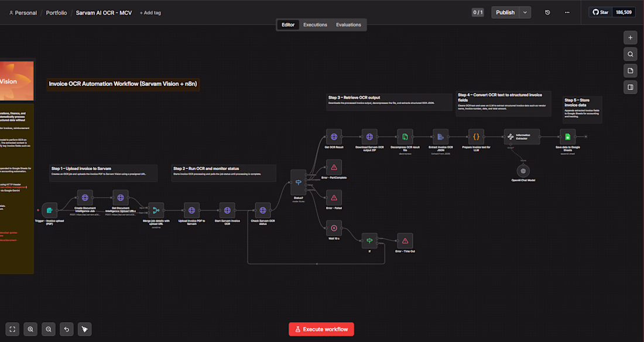
Task: Open workflow version history
Action: pyautogui.click(x=547, y=12)
